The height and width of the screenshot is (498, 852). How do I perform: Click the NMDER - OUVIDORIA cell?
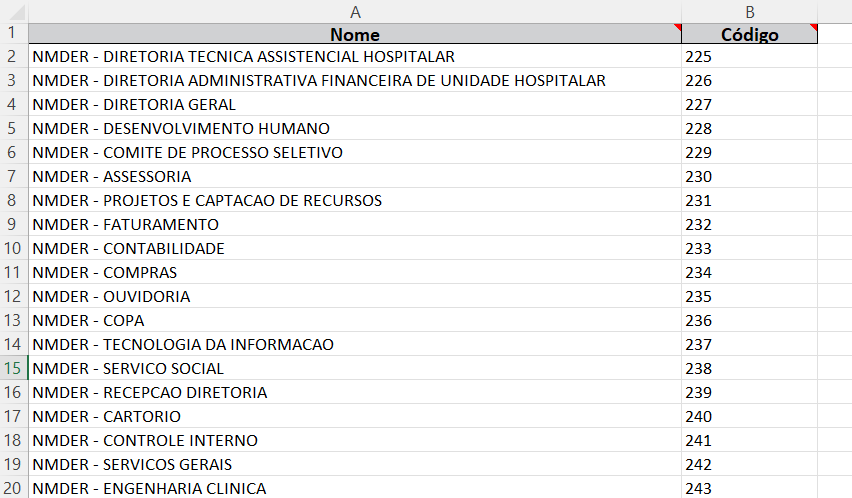click(111, 297)
